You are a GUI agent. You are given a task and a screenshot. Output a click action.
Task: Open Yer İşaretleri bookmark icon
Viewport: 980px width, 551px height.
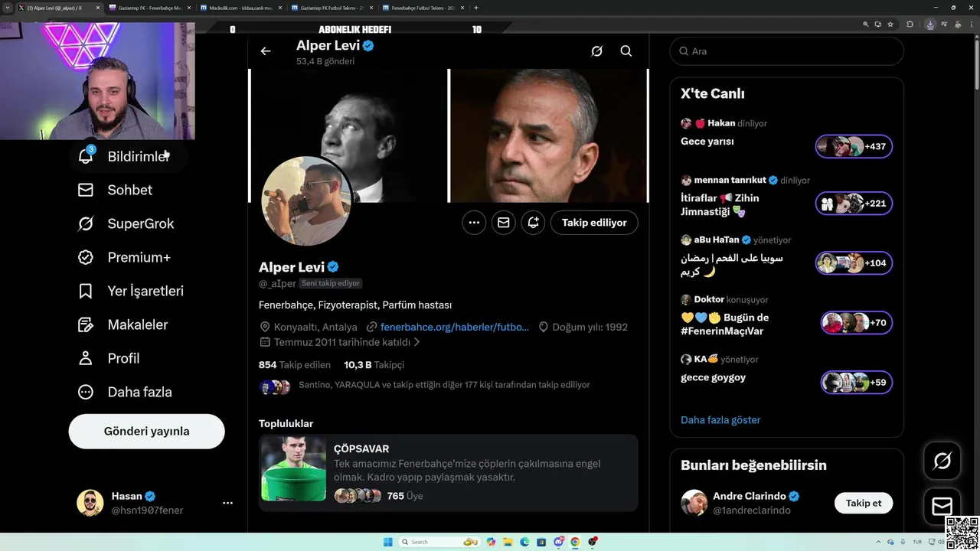coord(86,291)
